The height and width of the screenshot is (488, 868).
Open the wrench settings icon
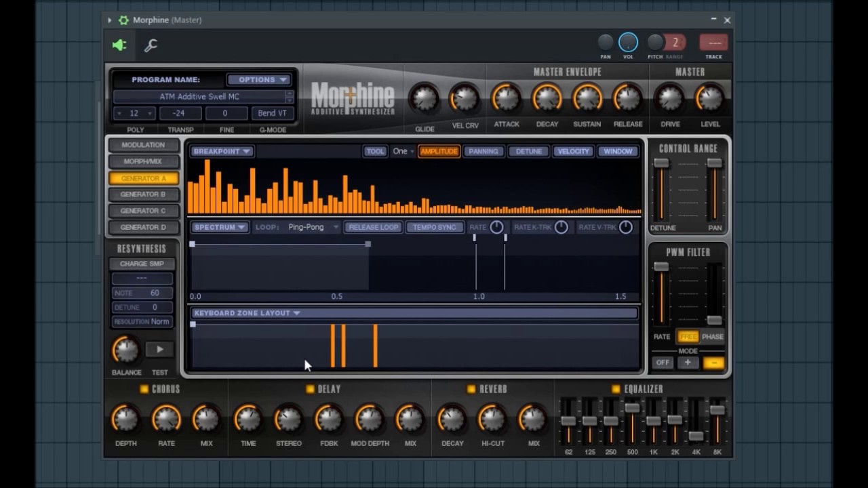(x=151, y=45)
